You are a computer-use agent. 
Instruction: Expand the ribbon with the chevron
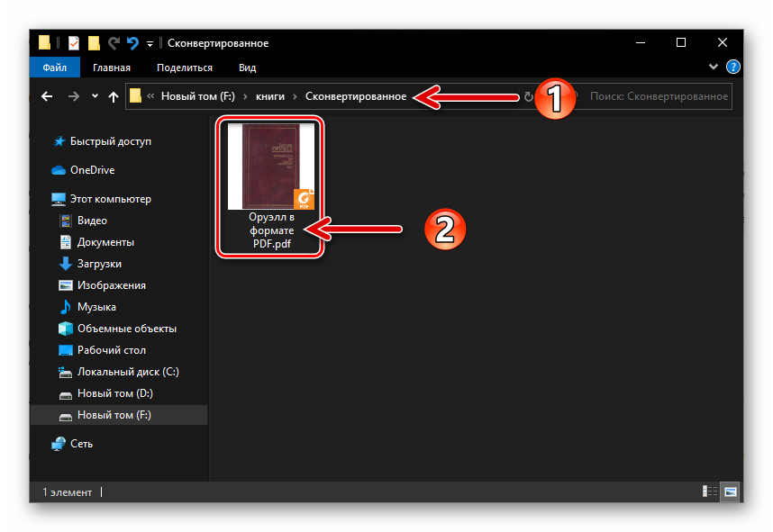click(713, 67)
